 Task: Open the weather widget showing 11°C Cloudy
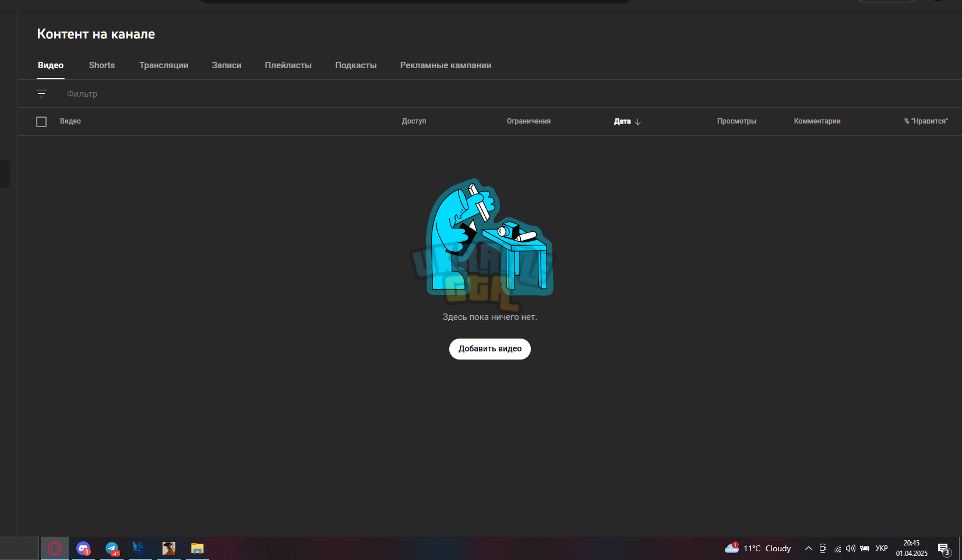click(757, 548)
